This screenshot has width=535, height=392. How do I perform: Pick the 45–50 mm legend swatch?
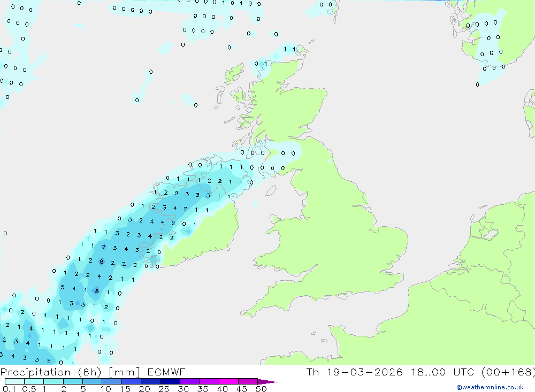248,381
